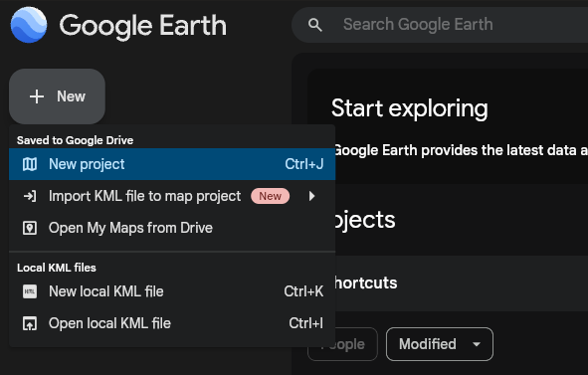Click the import arrow icon for KML import
Screen dimensions: 588x375
tap(30, 196)
